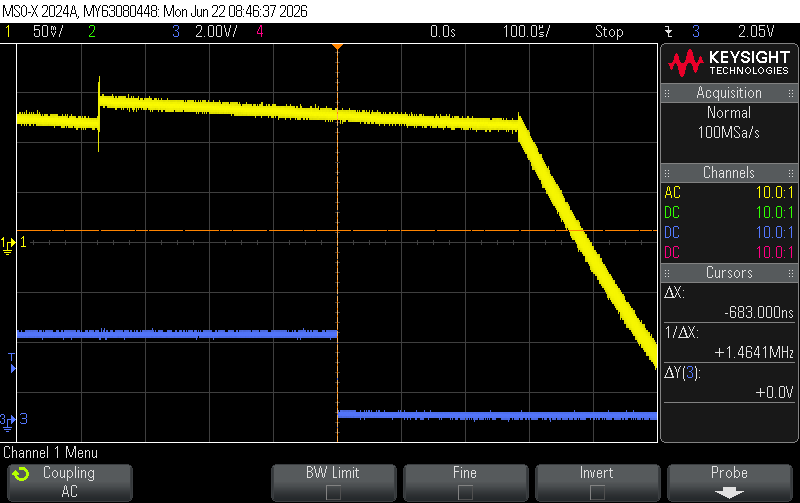
Task: Toggle the Invert checkbox
Action: (x=597, y=492)
